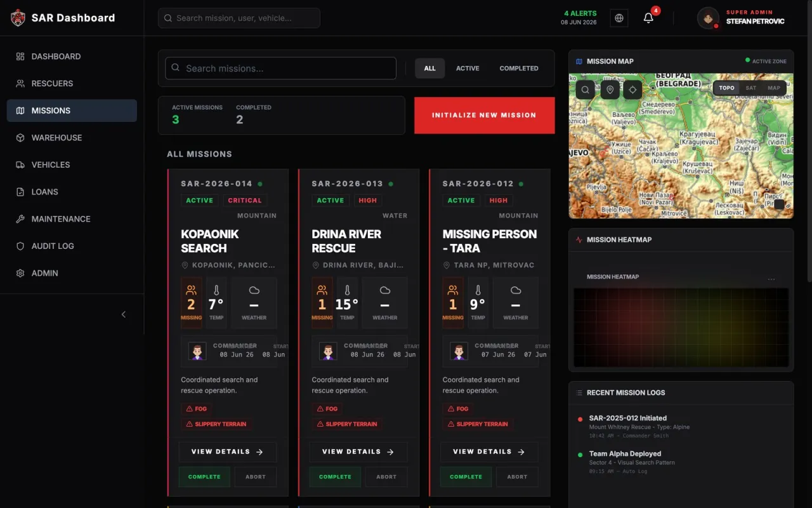Click the map location pin button

click(x=610, y=90)
